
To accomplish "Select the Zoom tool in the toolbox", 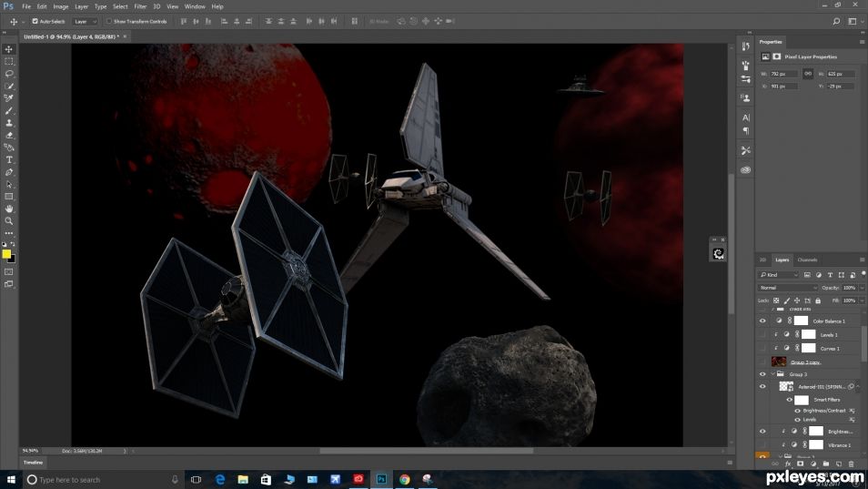I will [9, 221].
